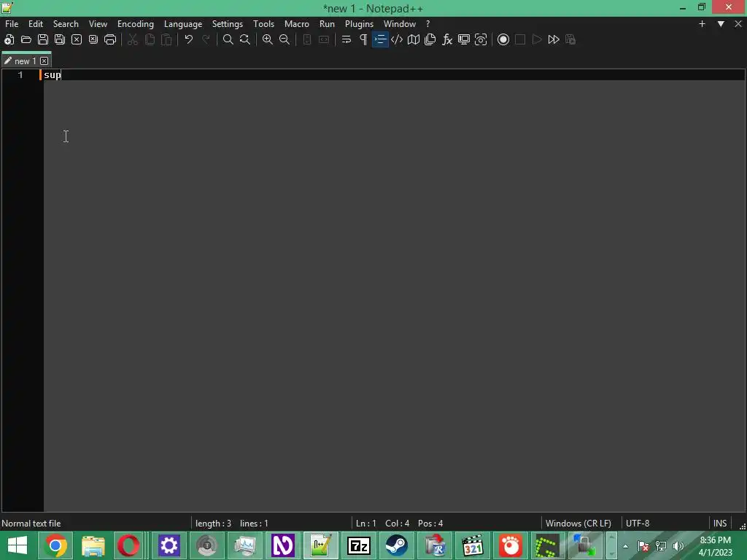Open the Document List panel icon

(x=430, y=39)
